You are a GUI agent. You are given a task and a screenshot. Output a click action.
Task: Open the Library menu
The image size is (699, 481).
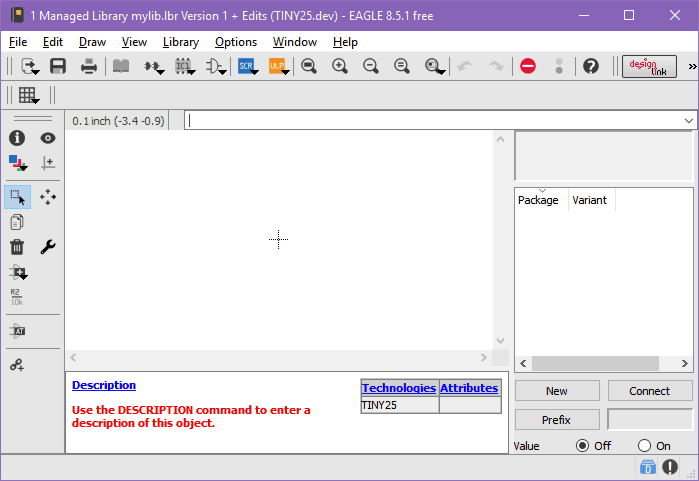(x=180, y=42)
